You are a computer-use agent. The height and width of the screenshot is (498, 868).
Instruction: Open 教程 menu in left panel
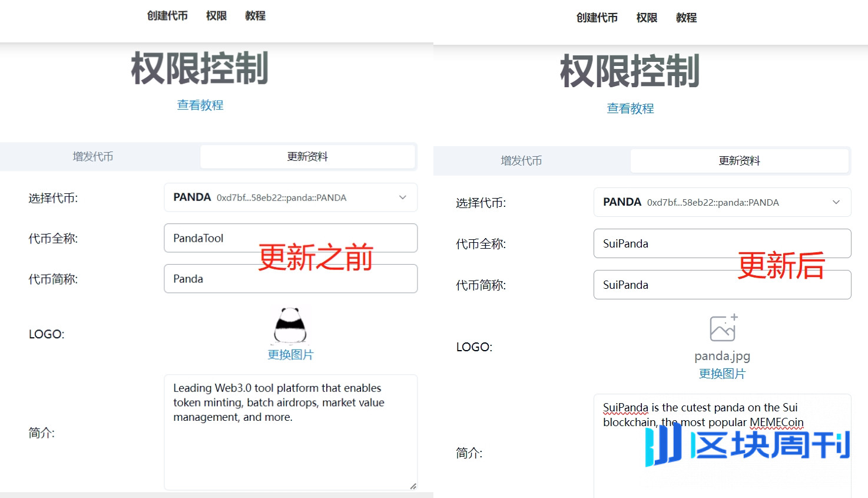point(255,16)
